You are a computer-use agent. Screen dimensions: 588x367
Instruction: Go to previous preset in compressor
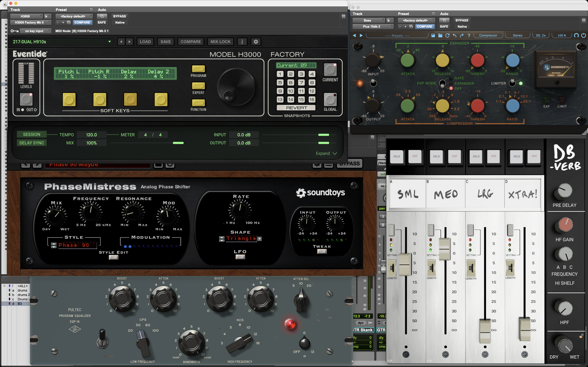tap(354, 36)
